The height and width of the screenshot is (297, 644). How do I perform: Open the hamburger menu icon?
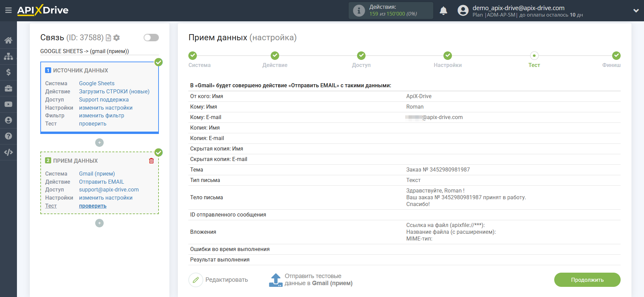[x=8, y=10]
